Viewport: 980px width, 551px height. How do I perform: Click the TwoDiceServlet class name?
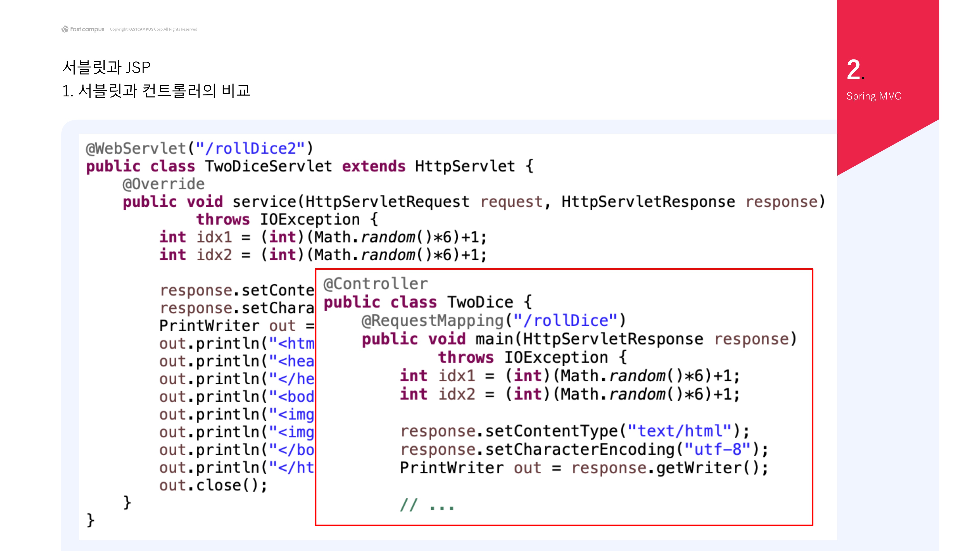pyautogui.click(x=268, y=166)
